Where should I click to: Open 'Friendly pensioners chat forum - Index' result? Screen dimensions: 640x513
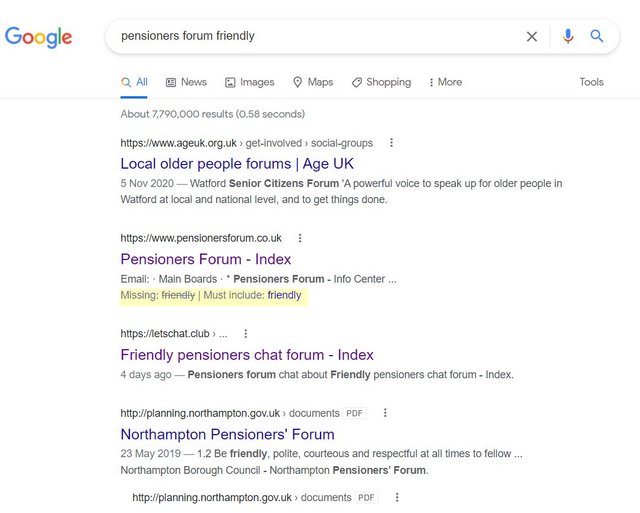[247, 355]
